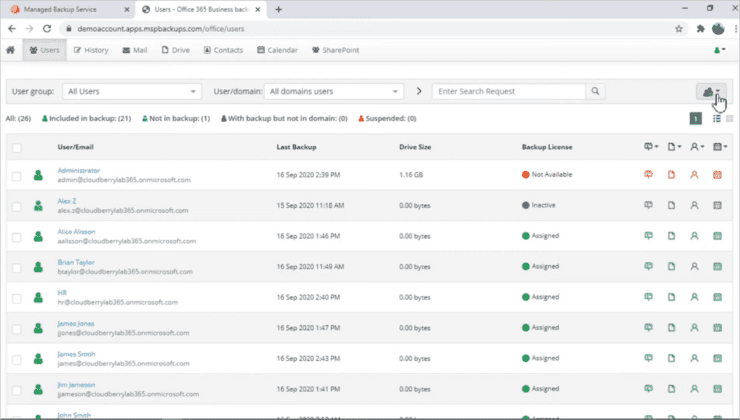Toggle the select-all header checkbox
This screenshot has width=740, height=420.
(x=17, y=148)
